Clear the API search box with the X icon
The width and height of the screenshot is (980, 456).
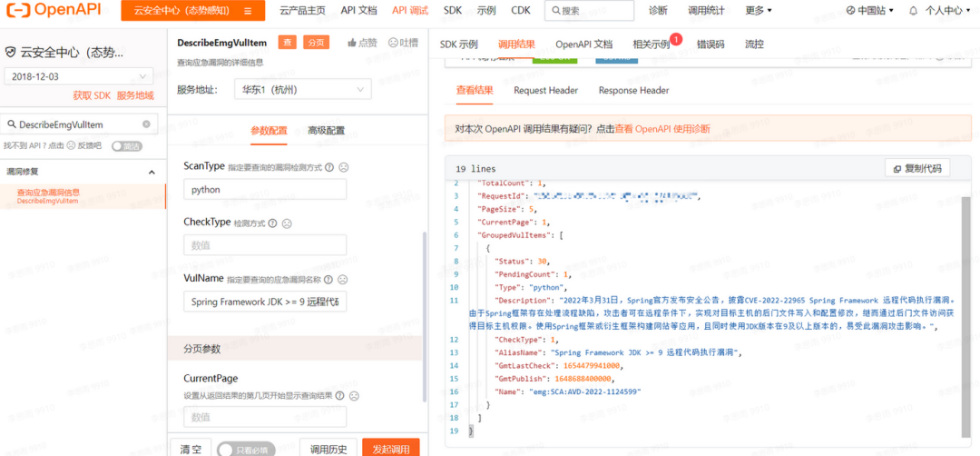(146, 124)
